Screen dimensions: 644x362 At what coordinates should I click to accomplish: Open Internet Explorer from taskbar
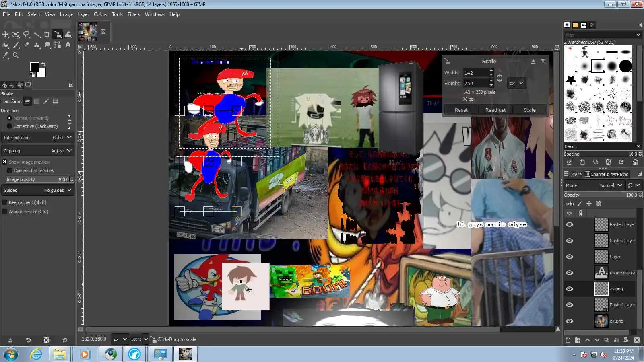pos(36,354)
